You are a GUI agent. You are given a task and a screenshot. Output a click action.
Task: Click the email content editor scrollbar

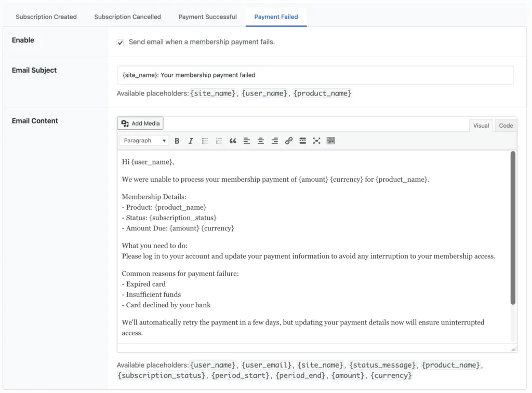point(513,228)
